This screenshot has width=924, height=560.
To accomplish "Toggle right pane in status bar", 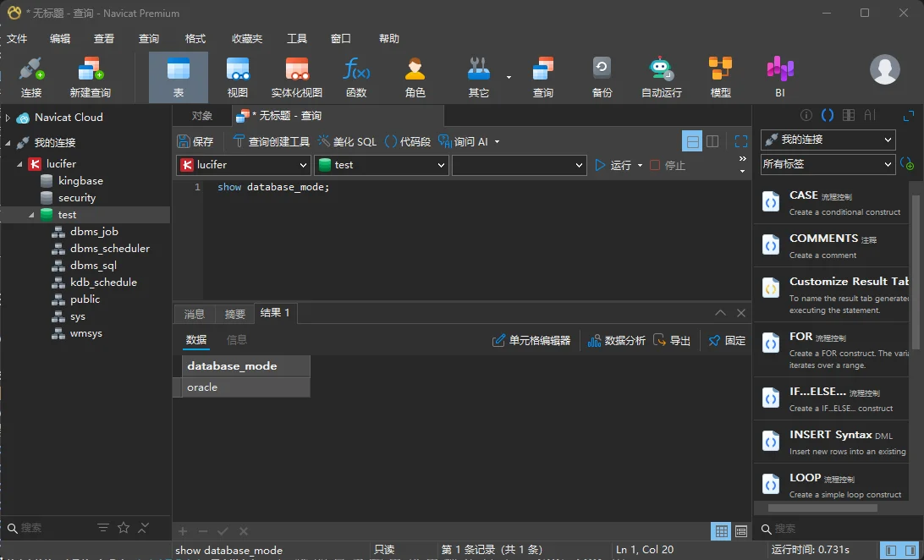I will click(910, 550).
